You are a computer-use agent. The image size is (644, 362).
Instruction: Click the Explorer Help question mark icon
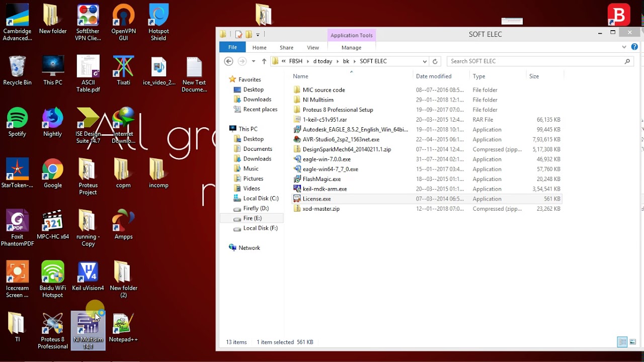tap(634, 47)
